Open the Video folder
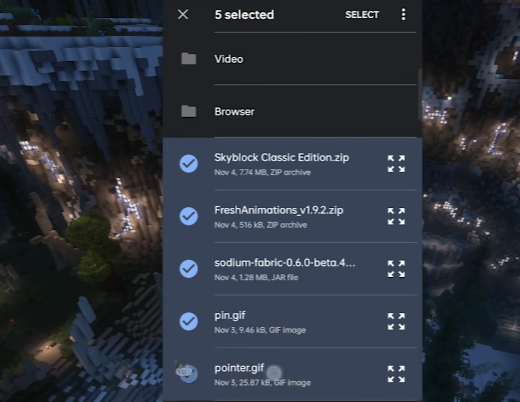520x402 pixels. (293, 59)
